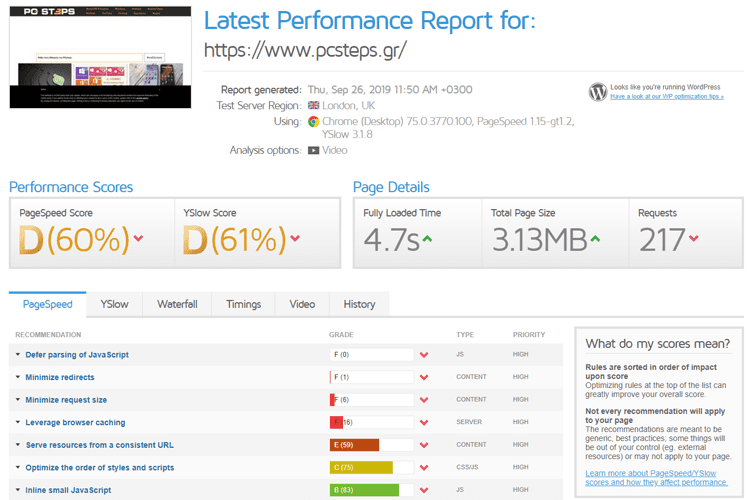Open Minimize request size recommendation
750x500 pixels.
pos(66,400)
